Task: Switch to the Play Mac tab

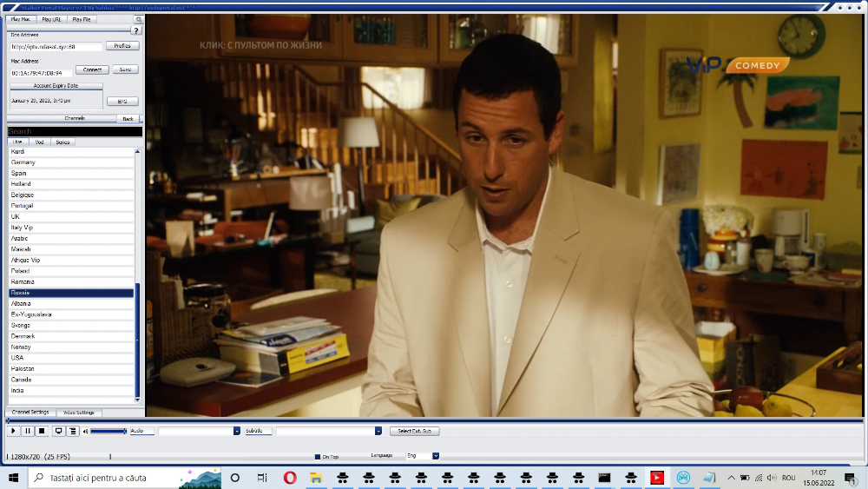Action: click(21, 19)
